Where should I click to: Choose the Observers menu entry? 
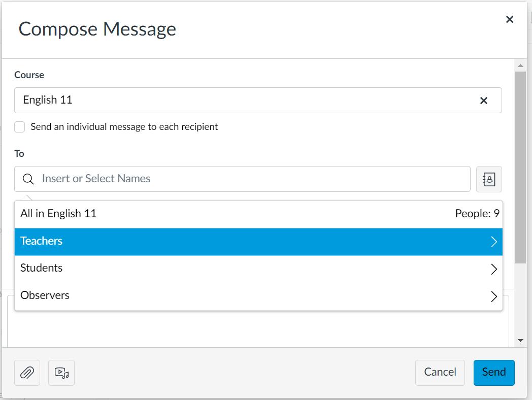[x=45, y=295]
